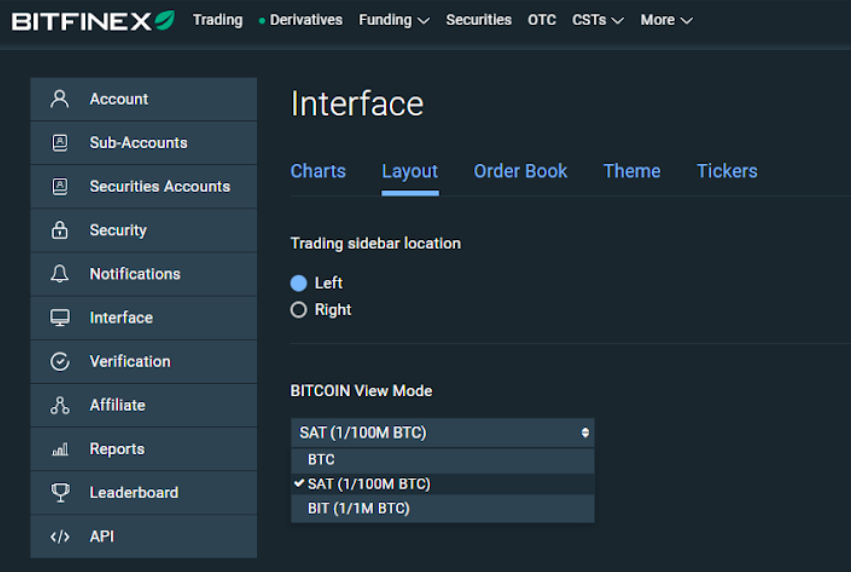The image size is (851, 572).
Task: Expand the More menu in header
Action: coord(666,20)
